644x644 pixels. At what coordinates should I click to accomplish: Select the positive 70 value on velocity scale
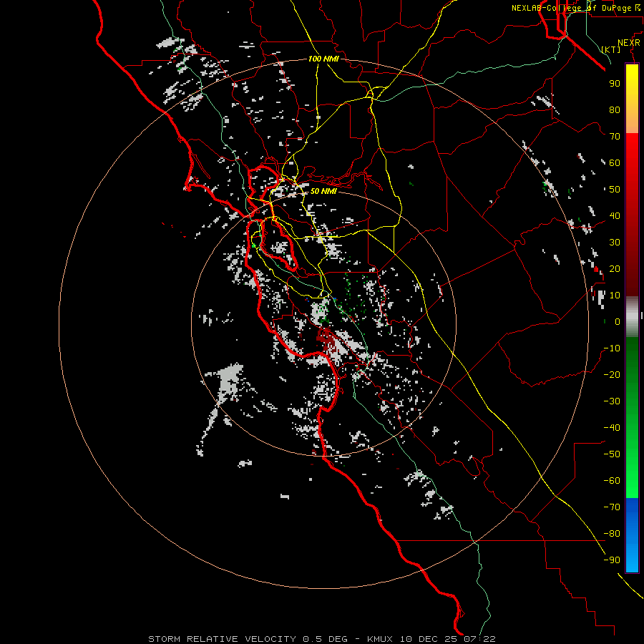(x=615, y=137)
